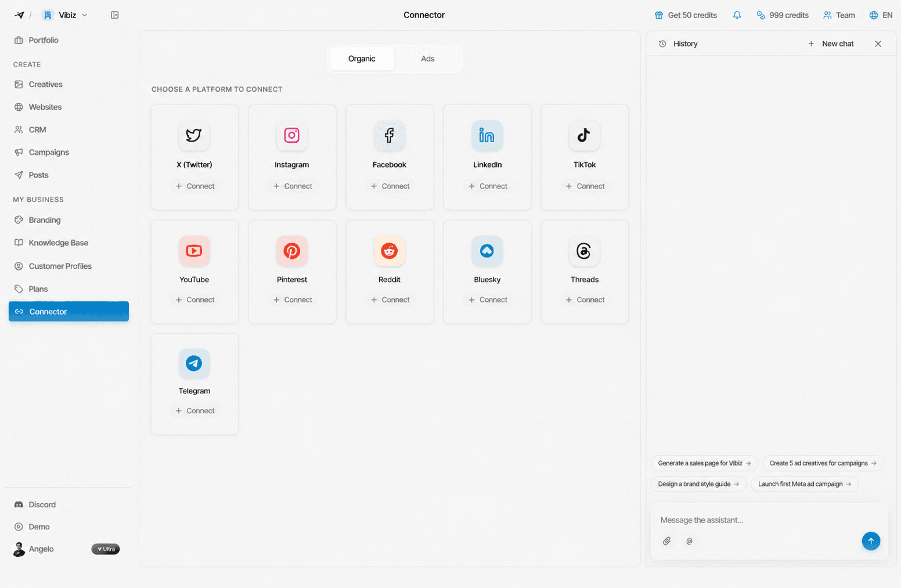Connect the TikTok account

click(x=585, y=186)
